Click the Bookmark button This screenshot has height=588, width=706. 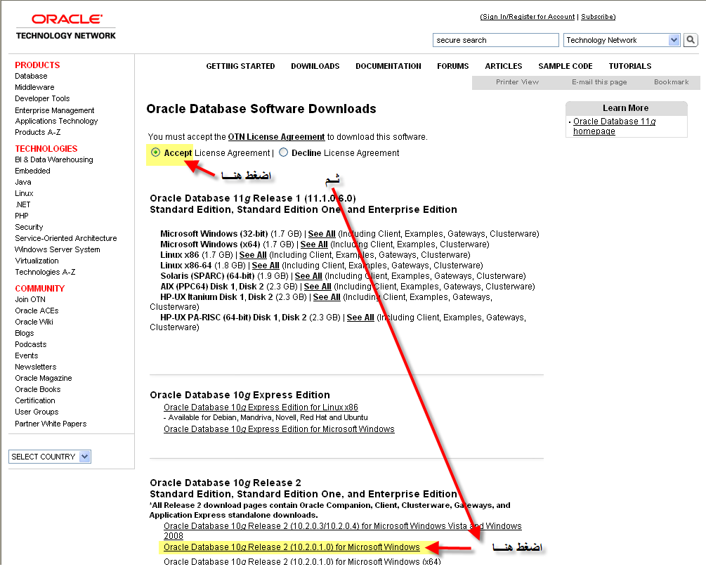point(671,82)
